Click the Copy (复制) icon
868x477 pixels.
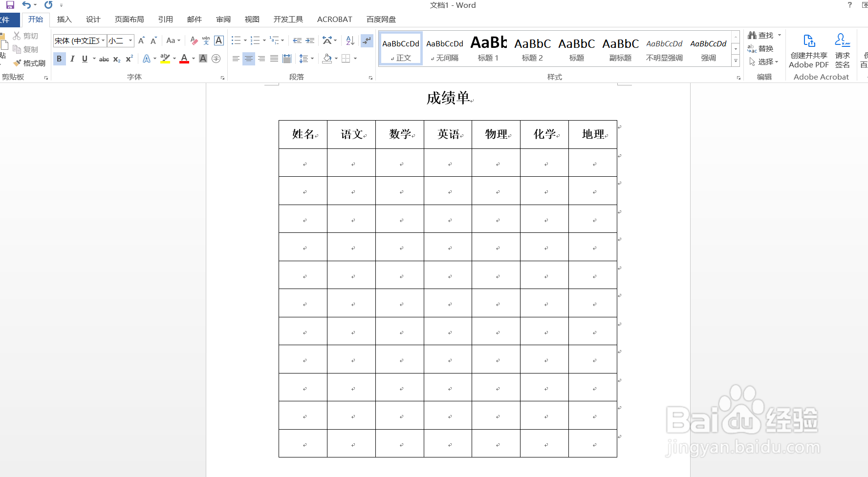pyautogui.click(x=17, y=49)
